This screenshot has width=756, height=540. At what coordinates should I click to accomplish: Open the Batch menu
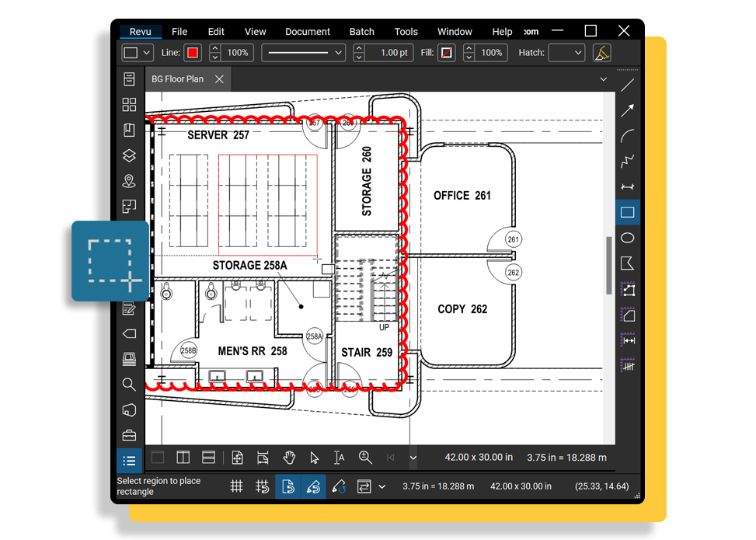point(361,32)
